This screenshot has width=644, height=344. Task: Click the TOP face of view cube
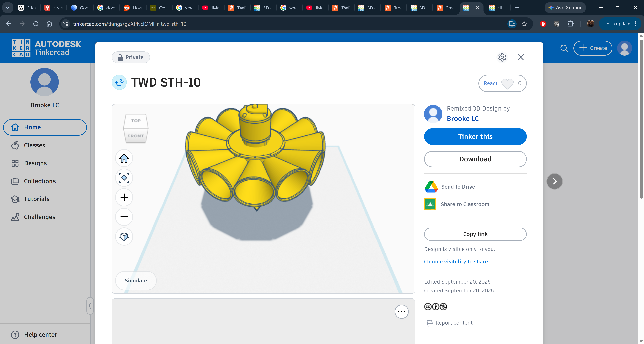[136, 121]
